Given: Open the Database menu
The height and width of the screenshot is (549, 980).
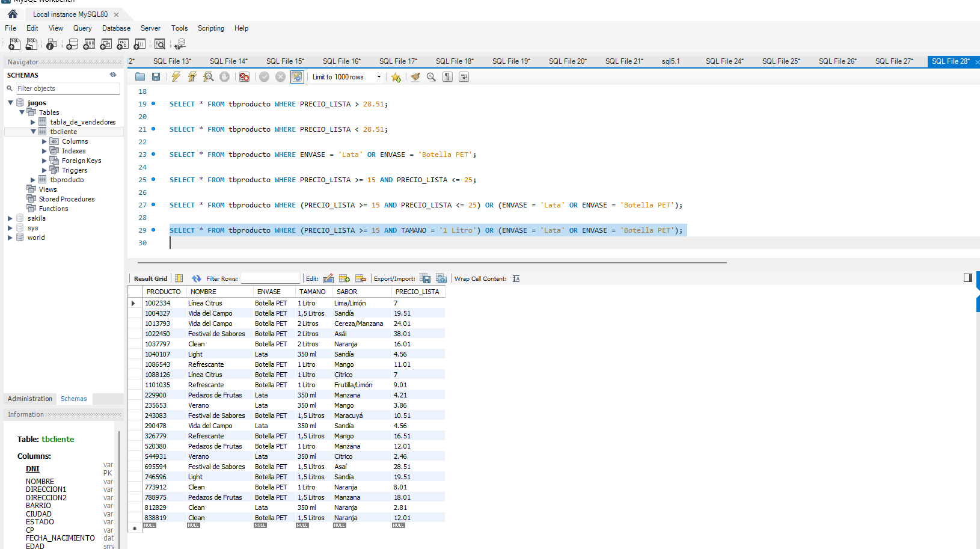Looking at the screenshot, I should [116, 28].
